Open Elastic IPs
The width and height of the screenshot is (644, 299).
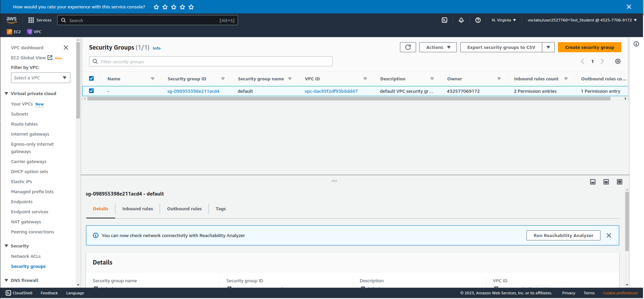[x=21, y=181]
